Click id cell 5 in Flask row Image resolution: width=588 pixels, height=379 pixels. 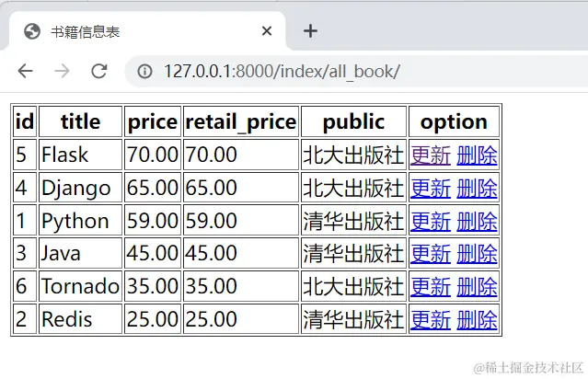tap(25, 155)
